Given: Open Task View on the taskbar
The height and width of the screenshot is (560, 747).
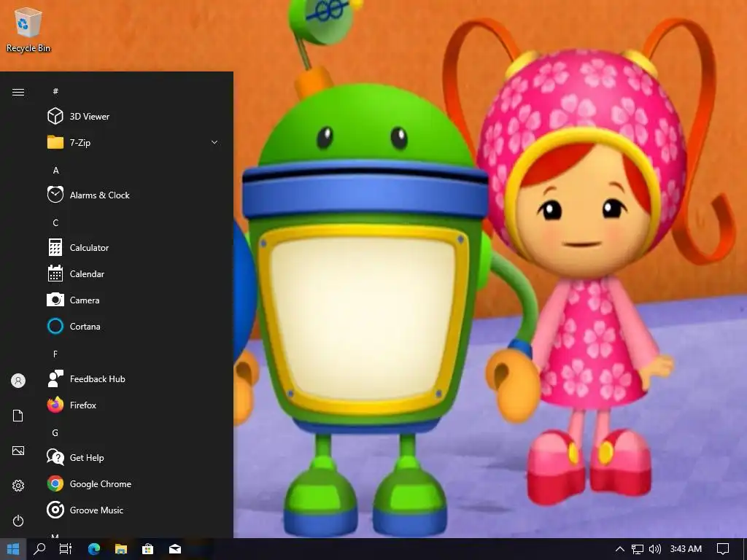Looking at the screenshot, I should click(66, 549).
